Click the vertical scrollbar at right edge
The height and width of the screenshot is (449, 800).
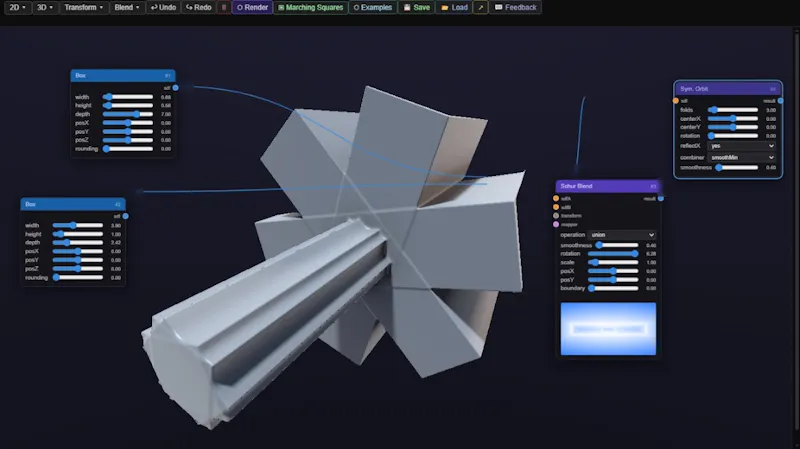[x=797, y=230]
